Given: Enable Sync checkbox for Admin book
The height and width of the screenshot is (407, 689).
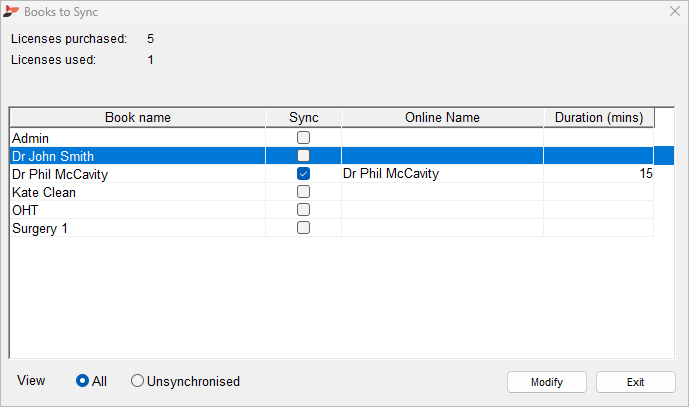Looking at the screenshot, I should tap(304, 138).
